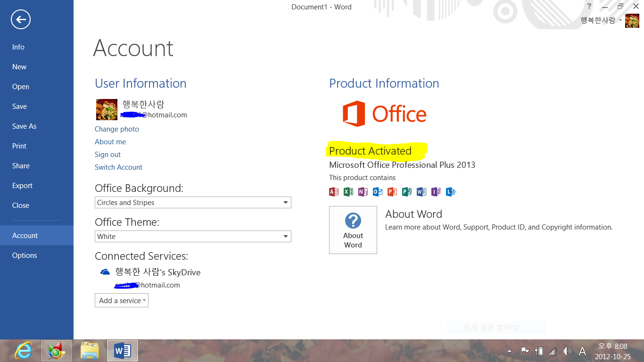This screenshot has width=644, height=362.
Task: Select the Account tab in sidebar
Action: click(37, 236)
